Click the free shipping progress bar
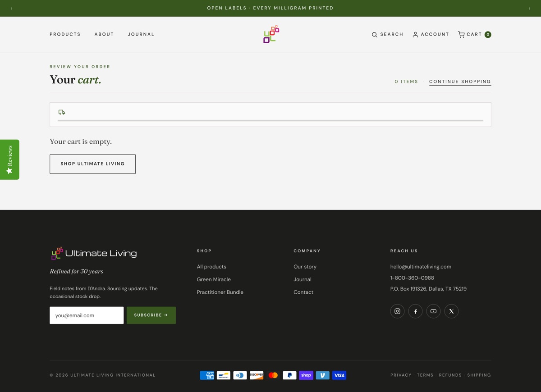Viewport: 541px width, 392px height. [270, 120]
